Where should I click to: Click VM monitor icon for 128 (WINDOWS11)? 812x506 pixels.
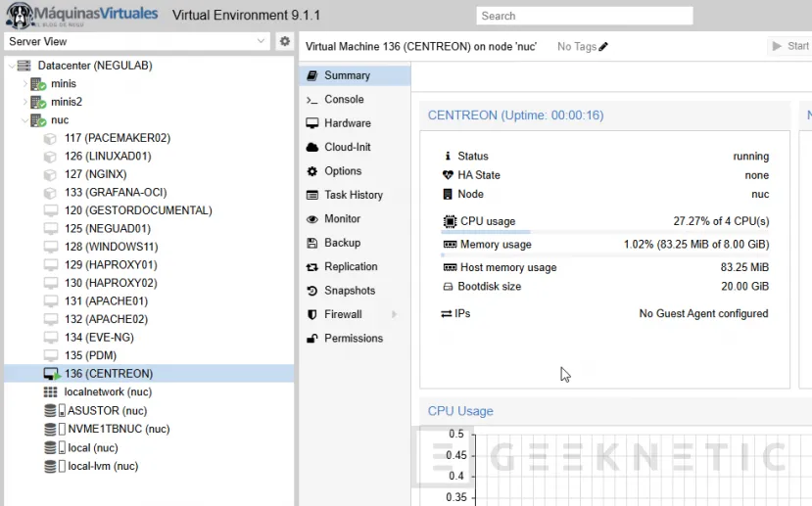click(x=51, y=247)
